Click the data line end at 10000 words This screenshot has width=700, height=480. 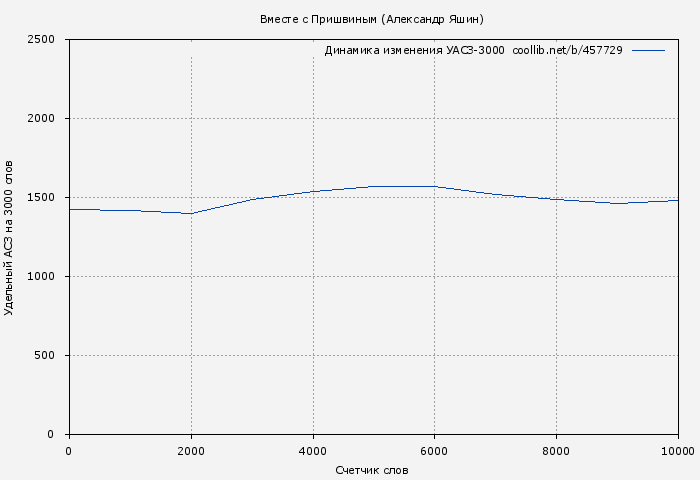pos(678,200)
